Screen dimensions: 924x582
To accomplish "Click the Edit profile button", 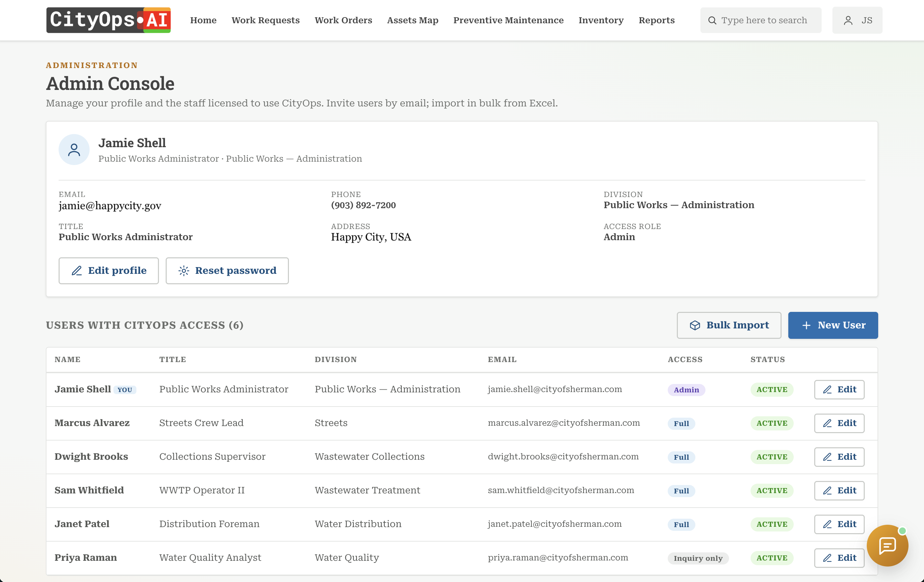I will pyautogui.click(x=108, y=271).
